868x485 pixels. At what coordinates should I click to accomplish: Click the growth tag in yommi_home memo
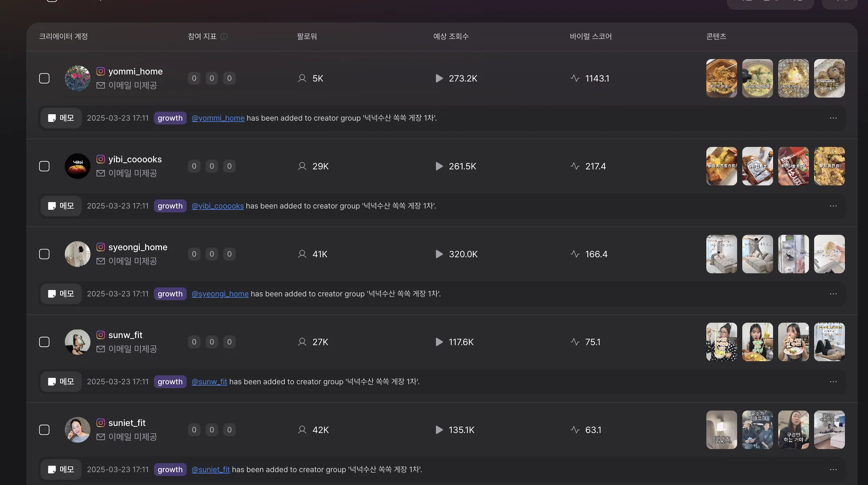170,118
